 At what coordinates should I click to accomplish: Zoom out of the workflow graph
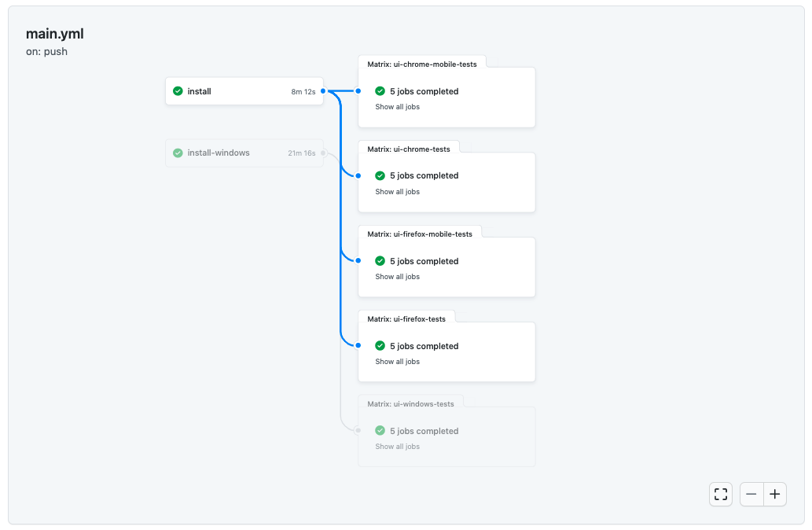click(751, 494)
